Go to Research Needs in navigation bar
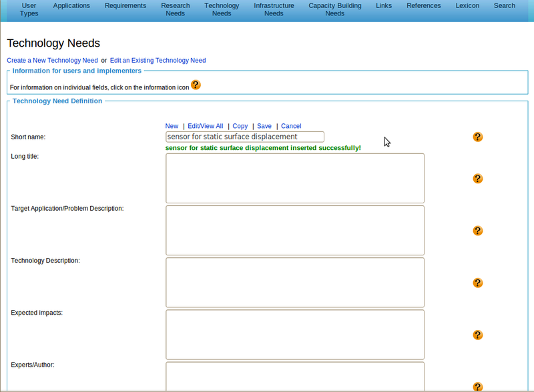This screenshot has height=392, width=534. [175, 9]
